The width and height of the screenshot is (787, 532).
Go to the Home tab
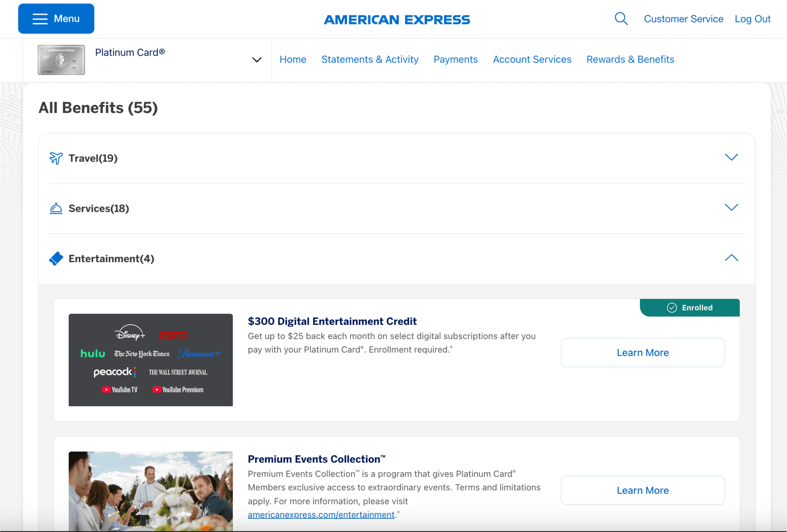(x=293, y=59)
